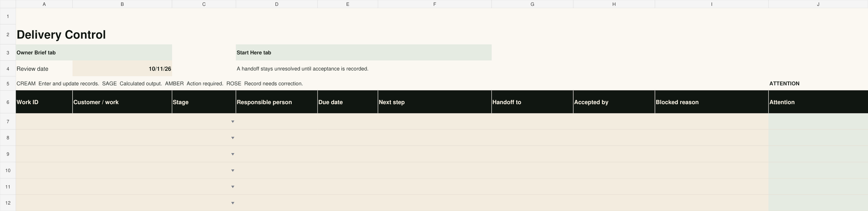This screenshot has width=868, height=211.
Task: Select column G header
Action: point(532,4)
